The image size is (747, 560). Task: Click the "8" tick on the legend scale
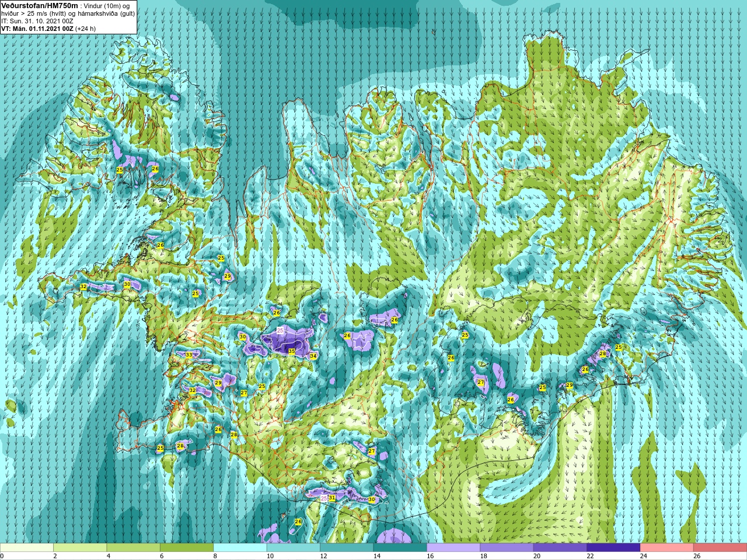[x=215, y=556]
